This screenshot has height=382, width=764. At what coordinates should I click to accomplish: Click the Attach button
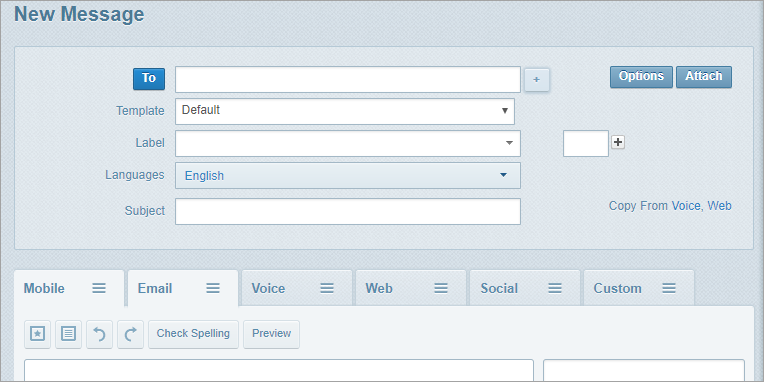(x=704, y=77)
